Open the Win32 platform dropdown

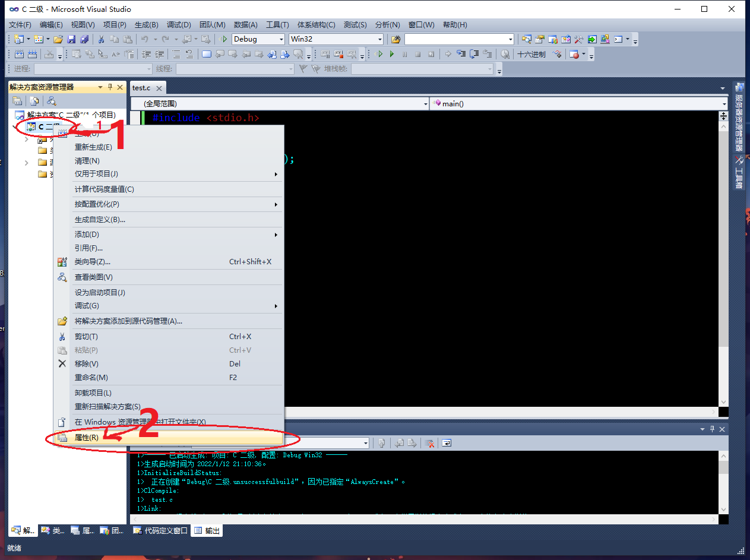[x=380, y=39]
